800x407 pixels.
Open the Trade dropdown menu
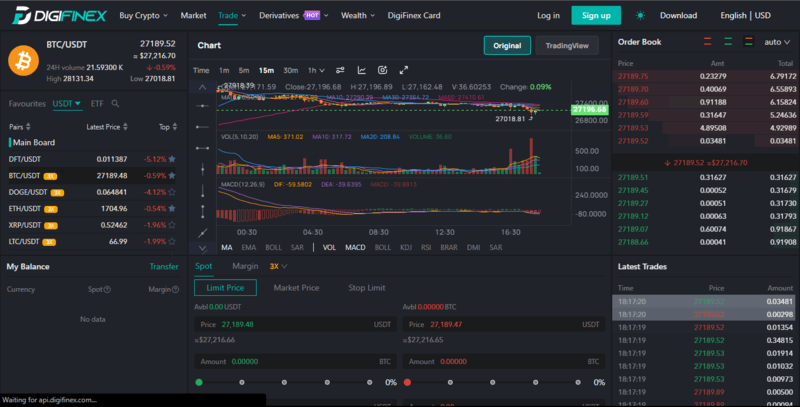pos(232,15)
